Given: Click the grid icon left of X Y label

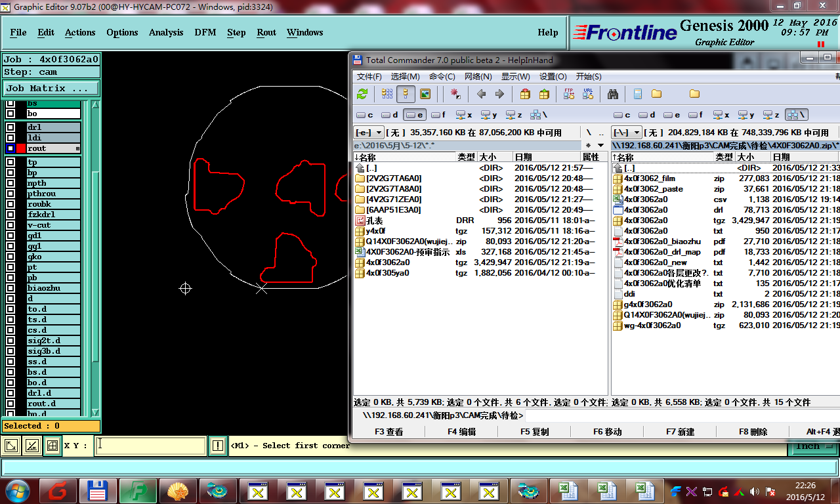Looking at the screenshot, I should (x=52, y=446).
